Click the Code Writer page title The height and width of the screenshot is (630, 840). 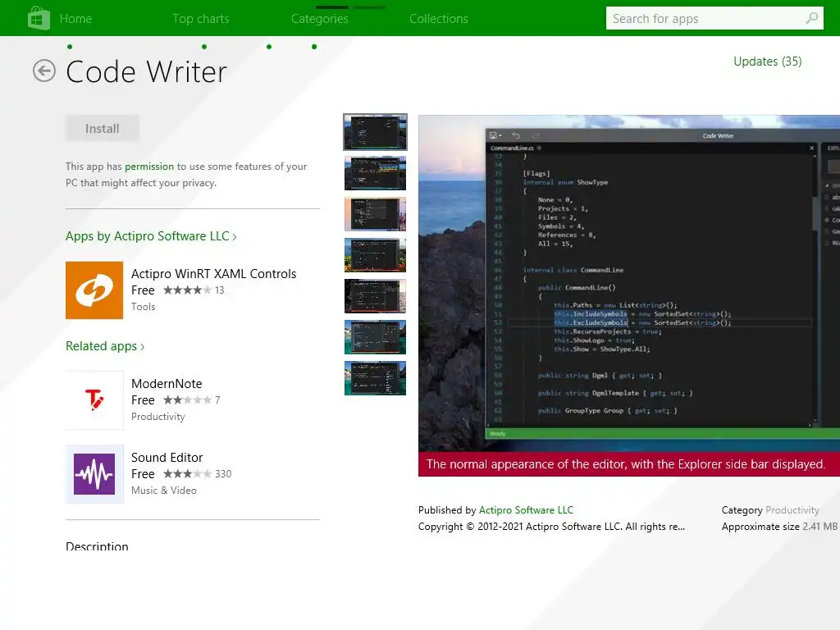point(146,72)
